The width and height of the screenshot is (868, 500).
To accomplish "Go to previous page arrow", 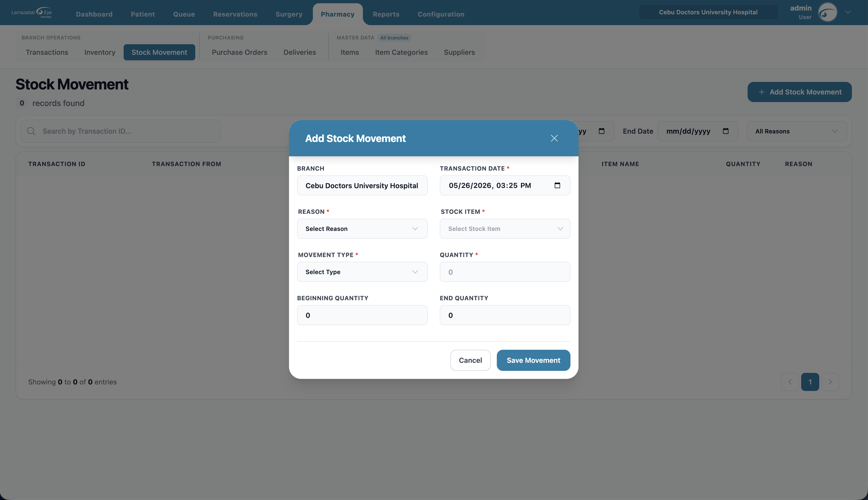I will (790, 382).
